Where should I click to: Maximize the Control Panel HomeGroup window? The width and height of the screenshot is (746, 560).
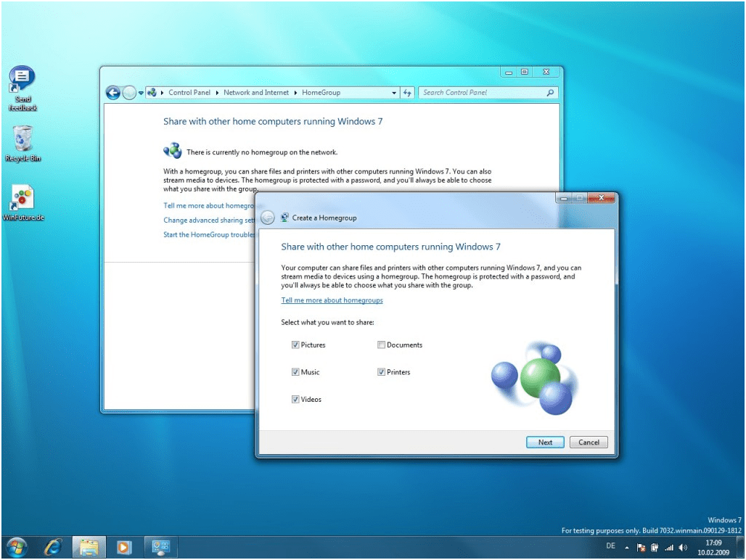pos(524,73)
